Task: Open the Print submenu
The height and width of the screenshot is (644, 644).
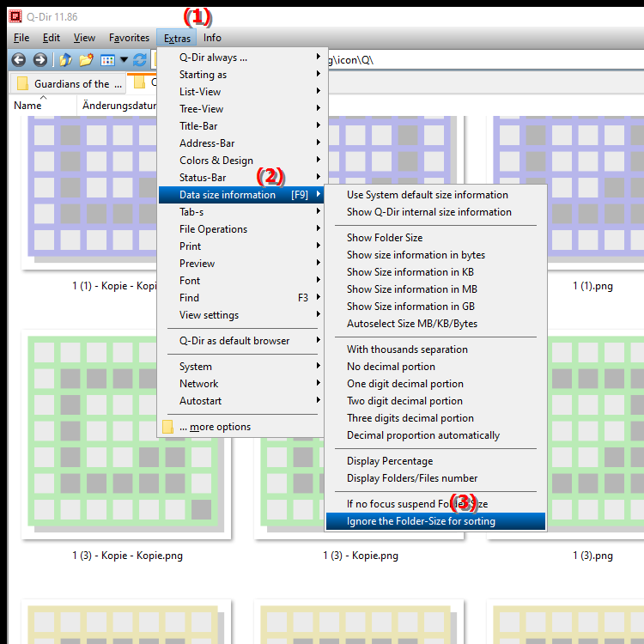Action: (241, 246)
